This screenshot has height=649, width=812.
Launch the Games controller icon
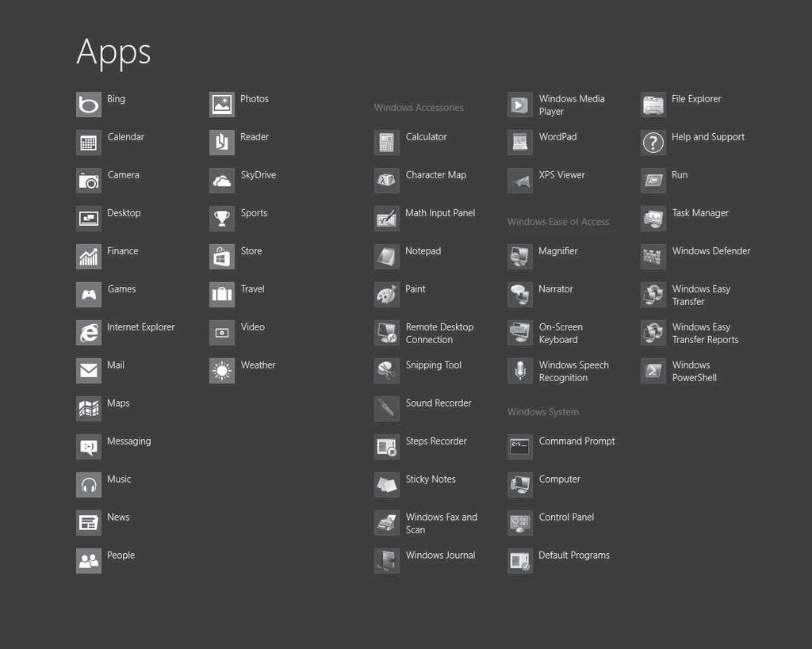tap(89, 295)
